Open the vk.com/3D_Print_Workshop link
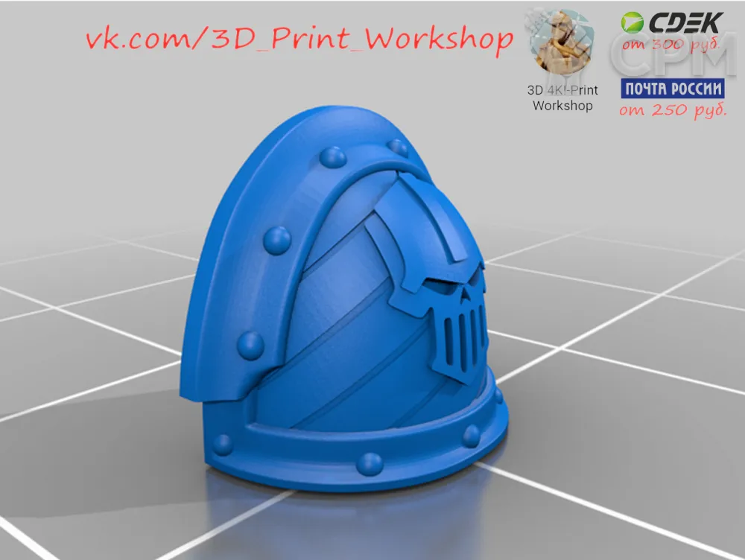 tap(299, 39)
